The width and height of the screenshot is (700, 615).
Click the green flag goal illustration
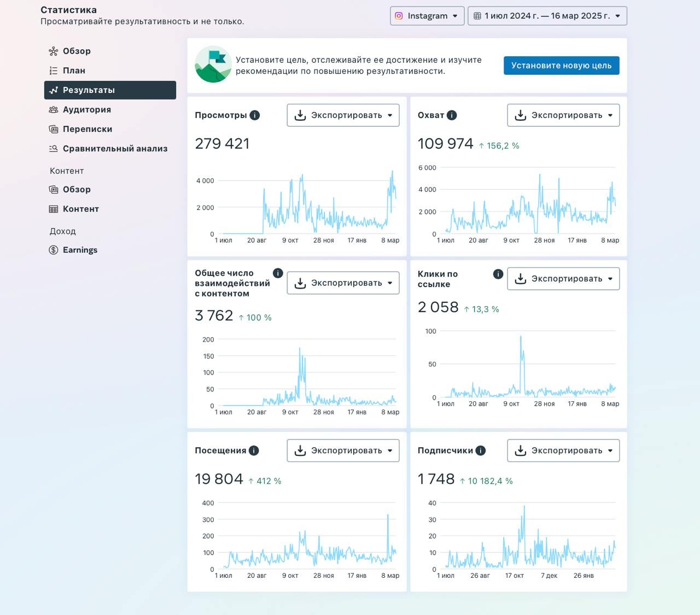[213, 65]
